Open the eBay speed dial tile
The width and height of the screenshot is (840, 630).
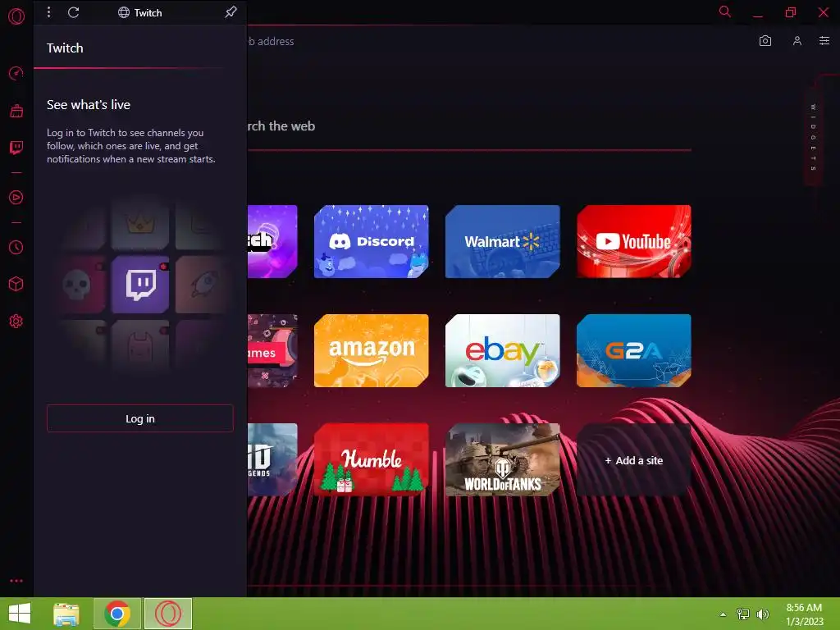click(x=503, y=351)
